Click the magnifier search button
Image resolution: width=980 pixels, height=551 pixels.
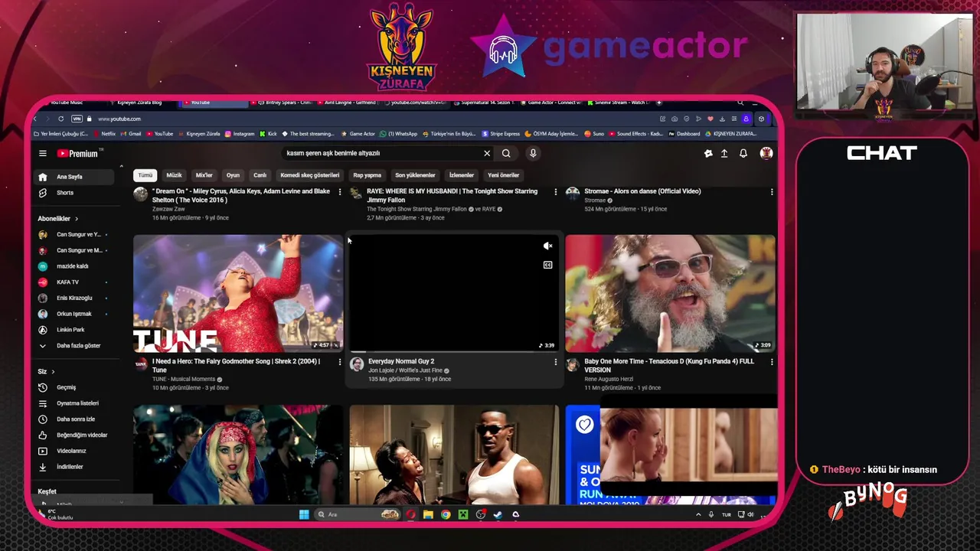[506, 153]
